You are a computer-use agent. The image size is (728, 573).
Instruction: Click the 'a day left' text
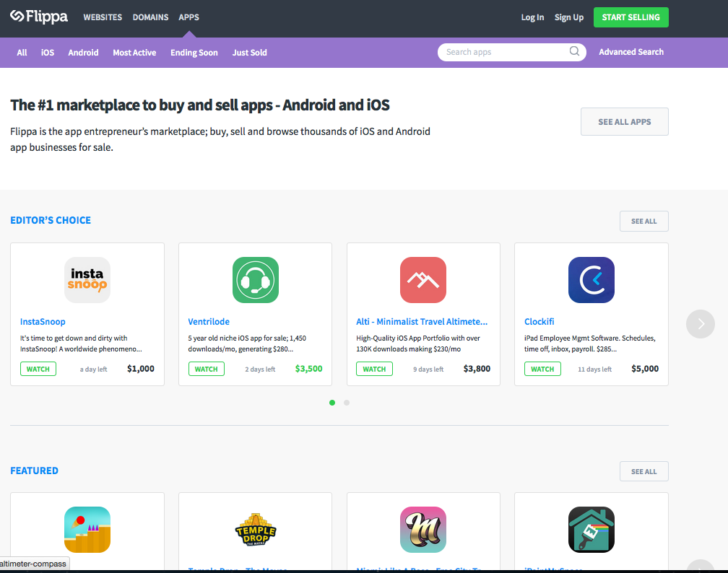(93, 369)
